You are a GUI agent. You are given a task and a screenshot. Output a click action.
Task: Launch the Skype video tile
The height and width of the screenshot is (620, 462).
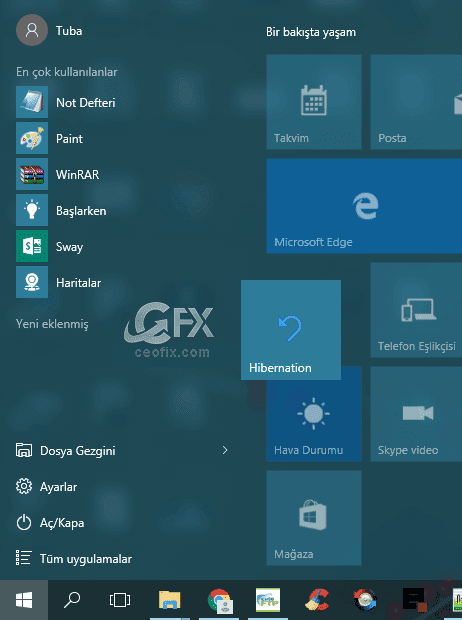[416, 414]
